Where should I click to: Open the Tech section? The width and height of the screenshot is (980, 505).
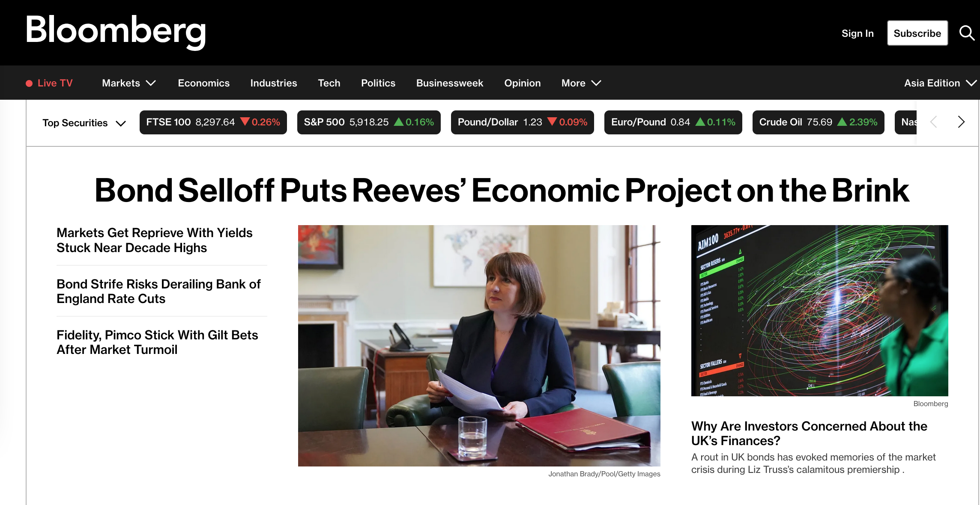pos(329,83)
